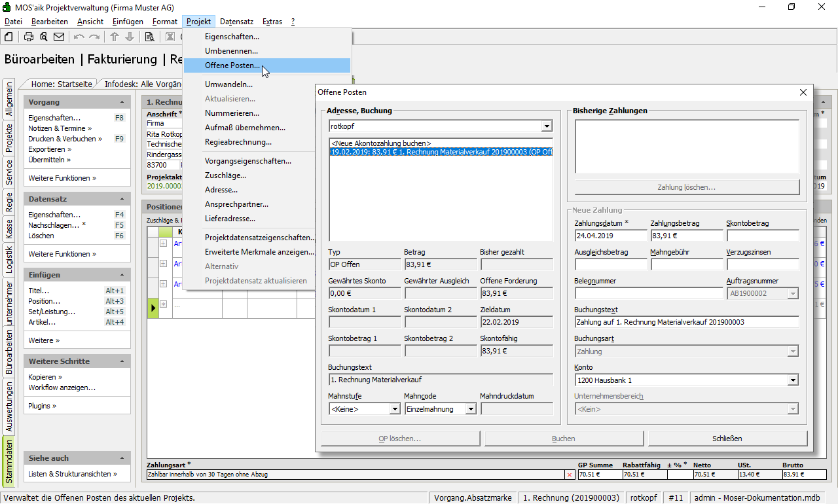Open print preview from the toolbar
This screenshot has width=838, height=504.
pyautogui.click(x=43, y=37)
